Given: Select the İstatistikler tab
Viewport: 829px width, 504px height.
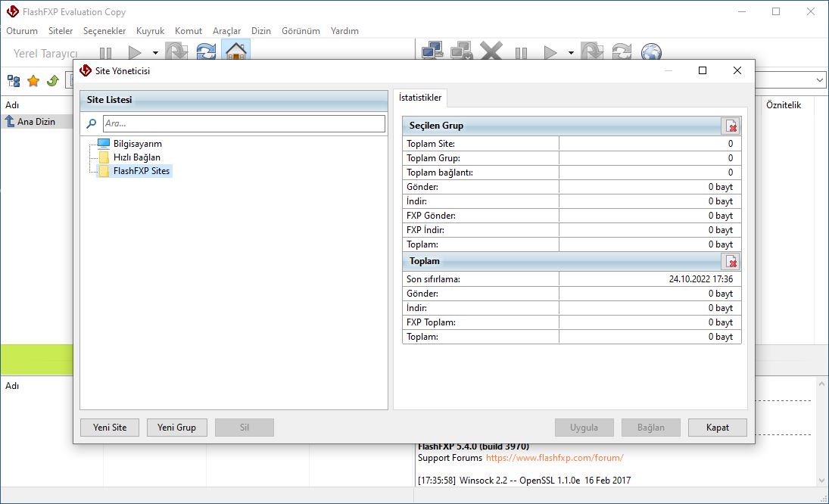Looking at the screenshot, I should [419, 98].
